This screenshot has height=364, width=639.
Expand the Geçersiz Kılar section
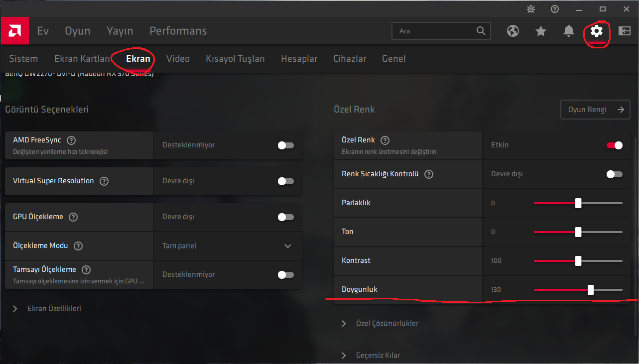coord(371,356)
